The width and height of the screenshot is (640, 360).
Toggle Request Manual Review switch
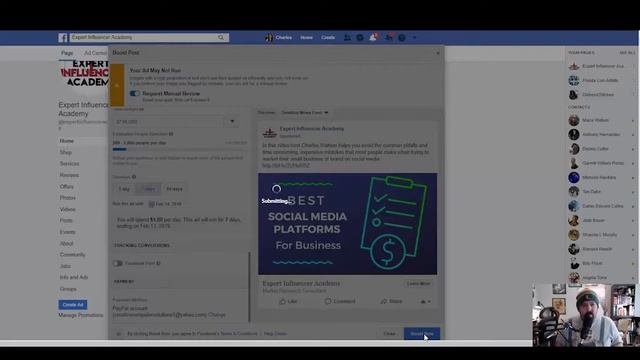[x=135, y=93]
